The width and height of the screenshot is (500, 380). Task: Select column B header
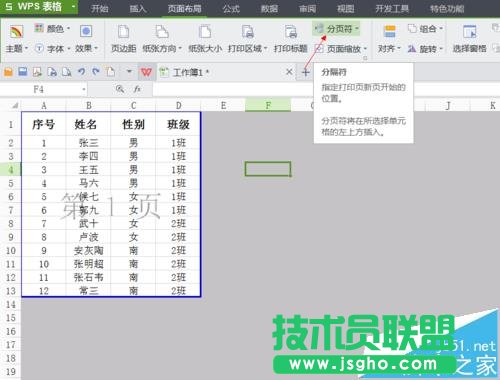89,106
